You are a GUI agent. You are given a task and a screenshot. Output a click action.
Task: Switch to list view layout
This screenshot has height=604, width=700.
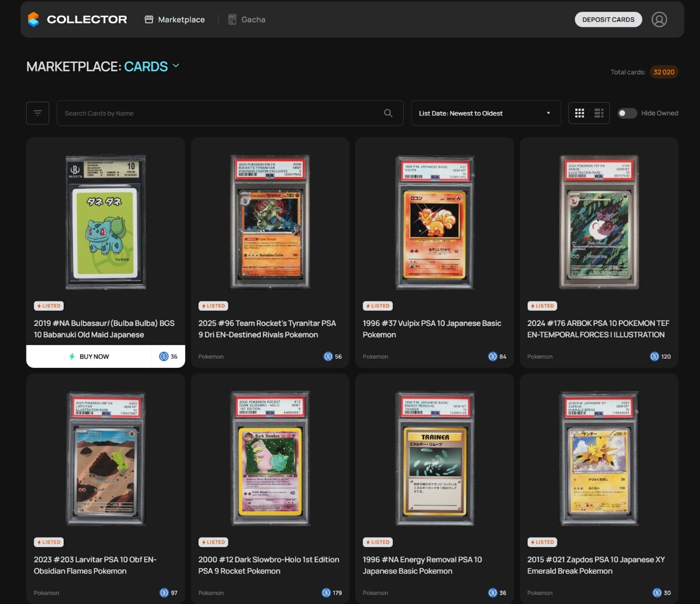[x=599, y=113]
